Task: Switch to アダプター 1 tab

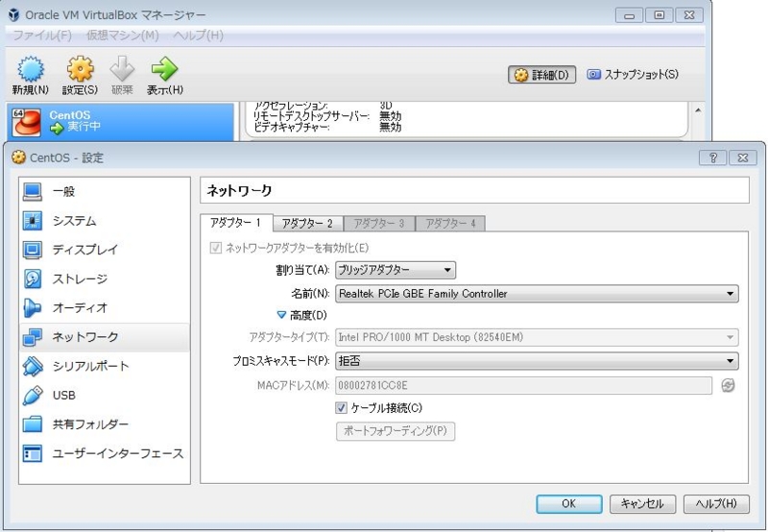Action: [x=236, y=223]
